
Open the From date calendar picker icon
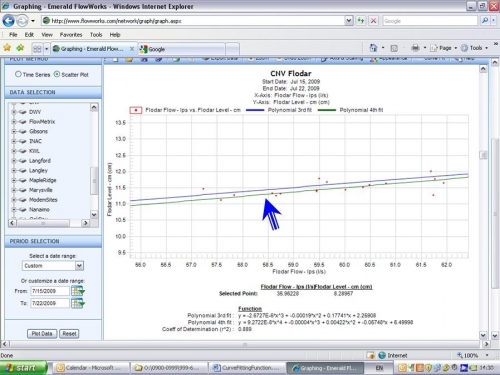77,291
